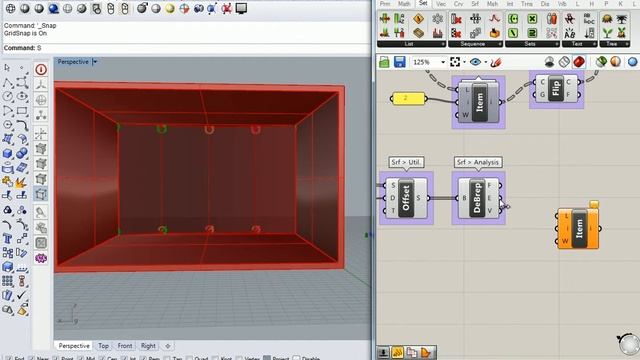
Task: Open the Top viewport tab
Action: pos(103,346)
